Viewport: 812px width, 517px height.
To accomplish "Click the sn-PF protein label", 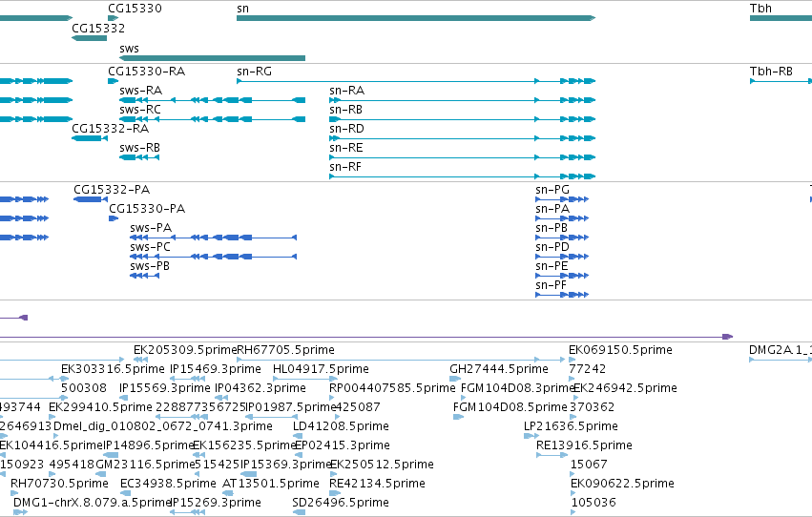I will [x=551, y=285].
